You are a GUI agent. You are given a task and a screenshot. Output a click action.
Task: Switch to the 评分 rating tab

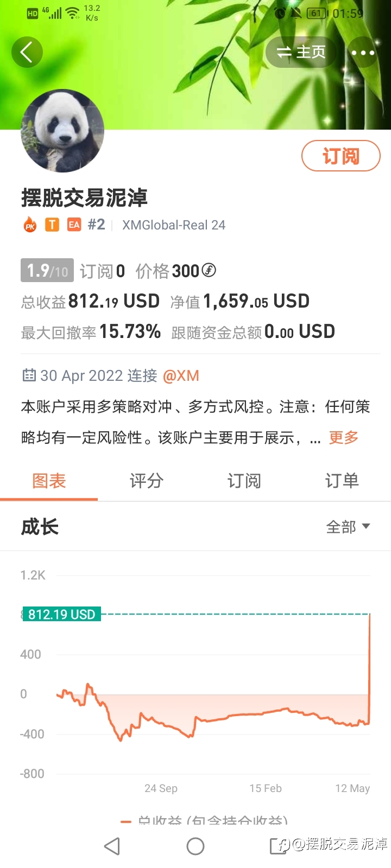pos(147,481)
